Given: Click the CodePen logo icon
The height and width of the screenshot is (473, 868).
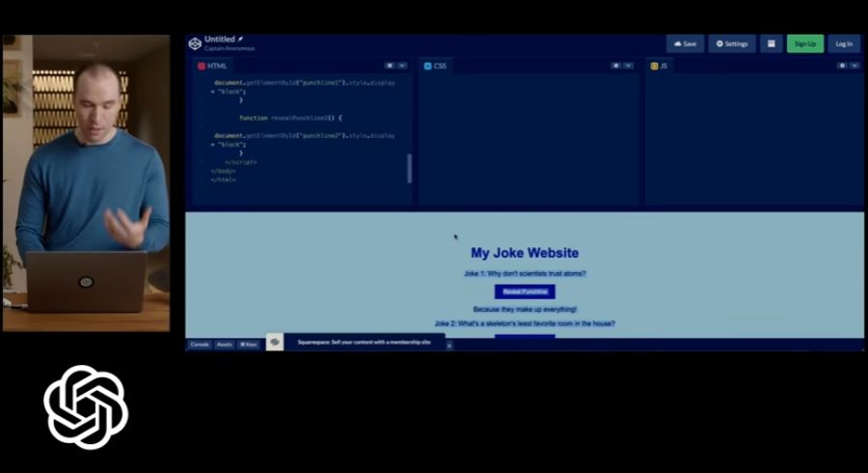Looking at the screenshot, I should [x=195, y=43].
